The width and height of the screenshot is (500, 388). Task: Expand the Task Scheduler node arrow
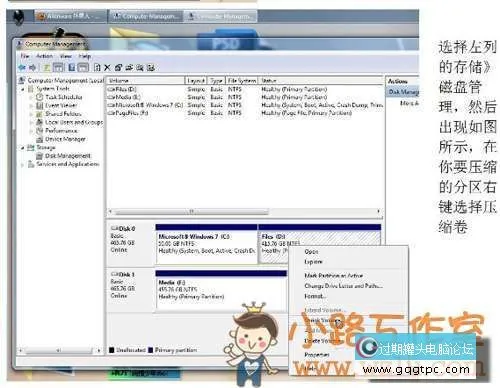click(x=32, y=97)
